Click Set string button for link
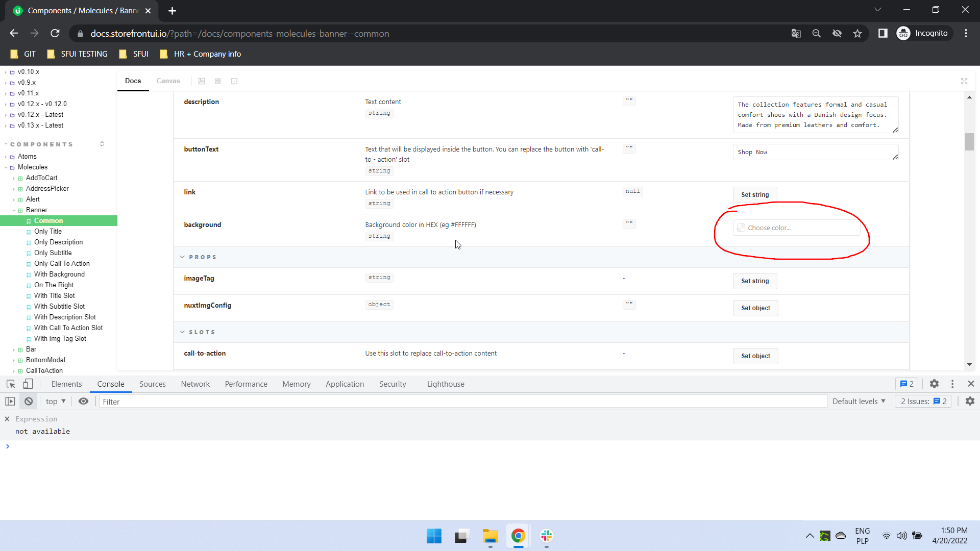 755,195
